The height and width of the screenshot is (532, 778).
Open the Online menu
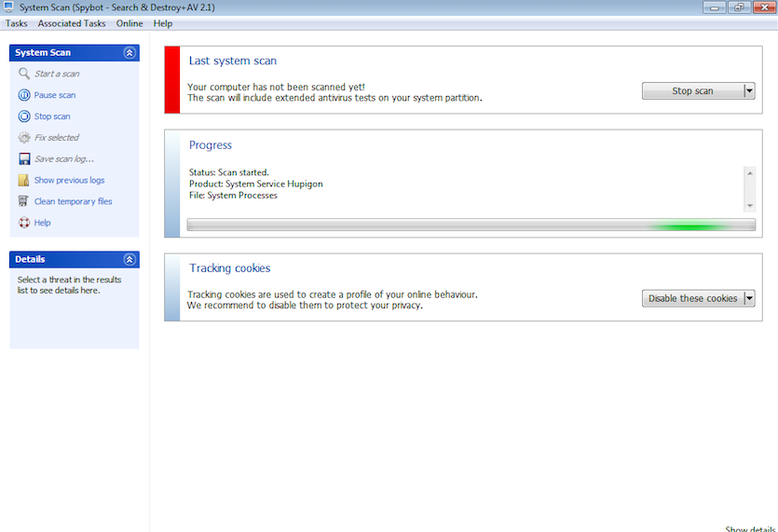coord(130,23)
